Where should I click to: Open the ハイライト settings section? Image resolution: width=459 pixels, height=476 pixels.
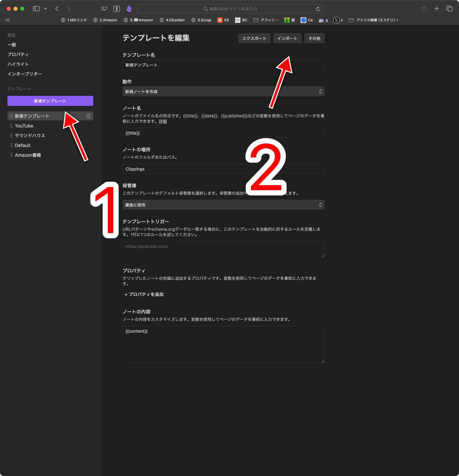[18, 64]
